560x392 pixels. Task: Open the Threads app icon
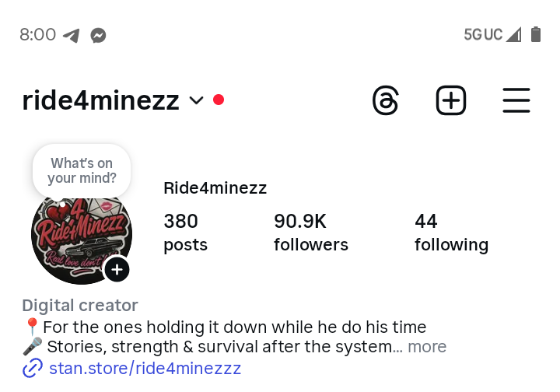coord(386,101)
